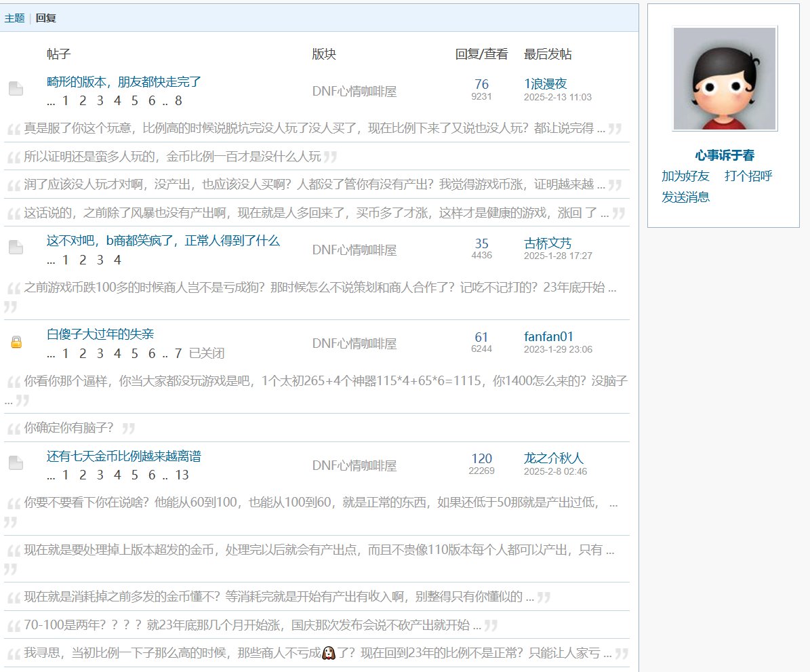Screen dimensions: 810x672
Task: Open last poster 1浪漫夜 profile
Action: coord(546,83)
